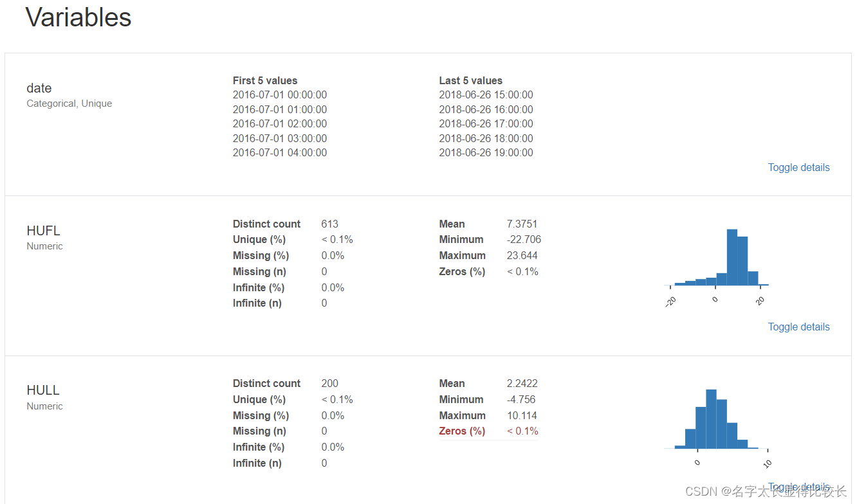Click the Categorical, Unique type label

[x=69, y=104]
